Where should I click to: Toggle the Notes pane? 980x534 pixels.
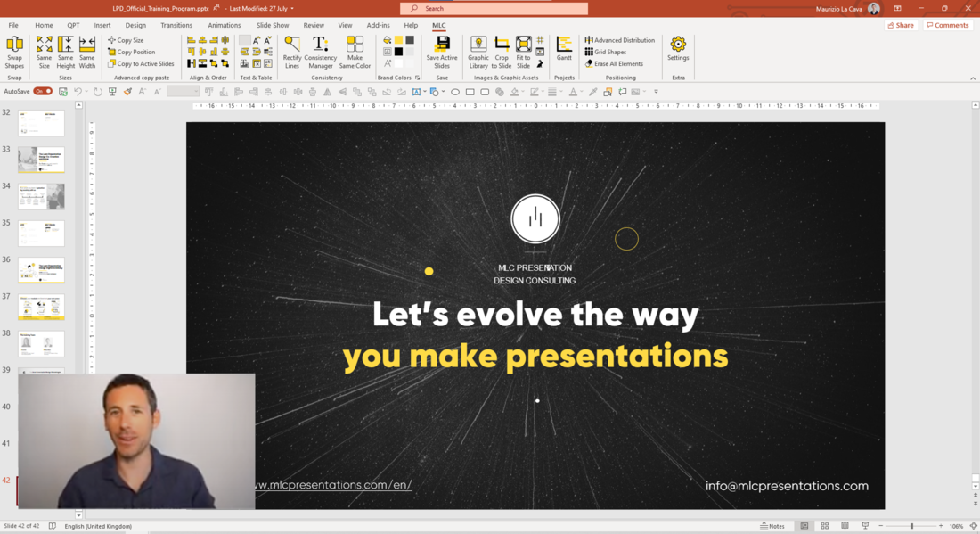772,526
